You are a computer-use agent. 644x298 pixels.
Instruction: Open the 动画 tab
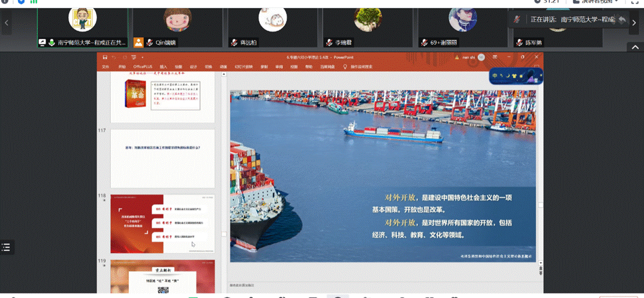223,66
